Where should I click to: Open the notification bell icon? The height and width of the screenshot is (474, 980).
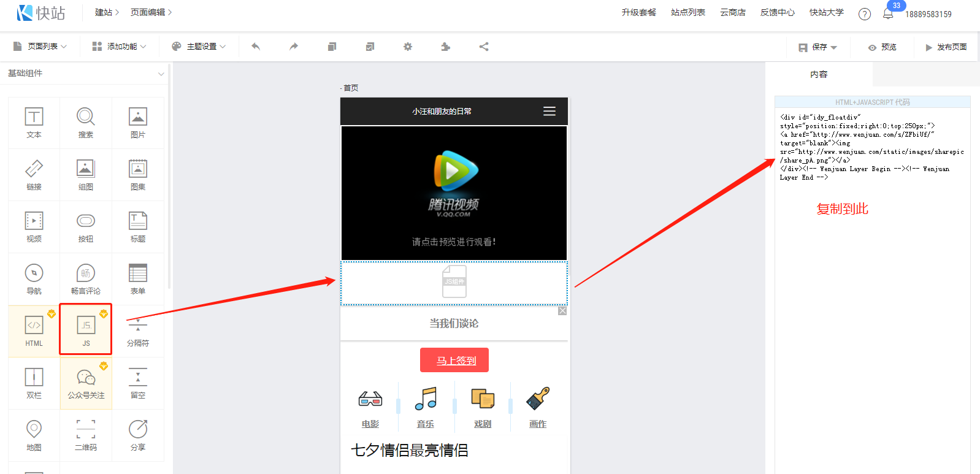pos(887,14)
